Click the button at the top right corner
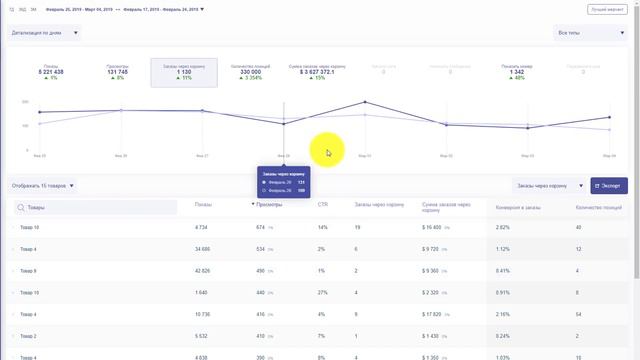This screenshot has width=640, height=360. [607, 9]
